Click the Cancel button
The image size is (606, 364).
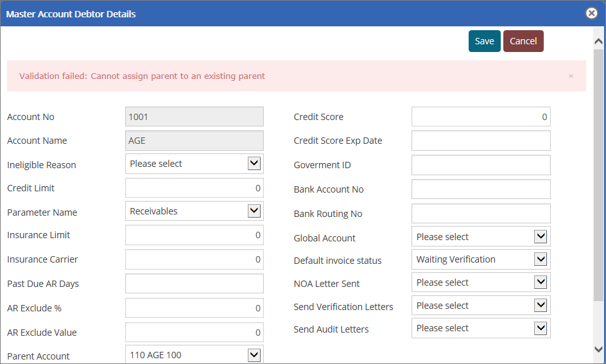click(523, 41)
